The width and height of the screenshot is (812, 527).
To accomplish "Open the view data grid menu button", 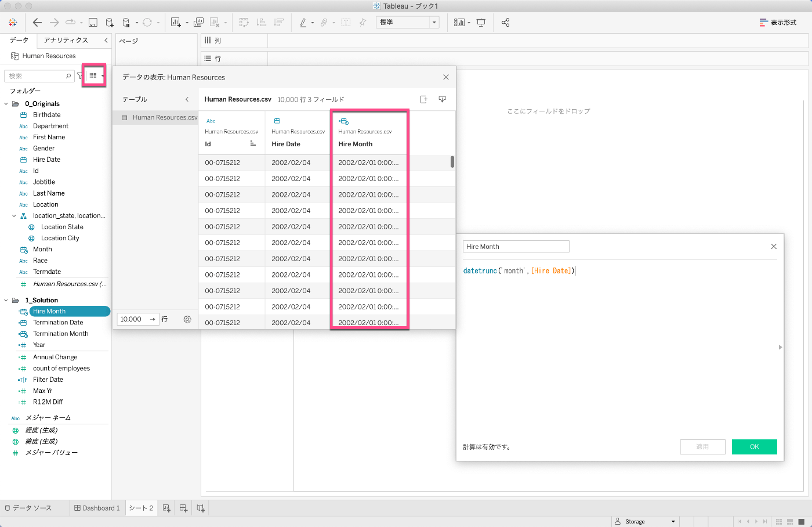I will point(95,76).
